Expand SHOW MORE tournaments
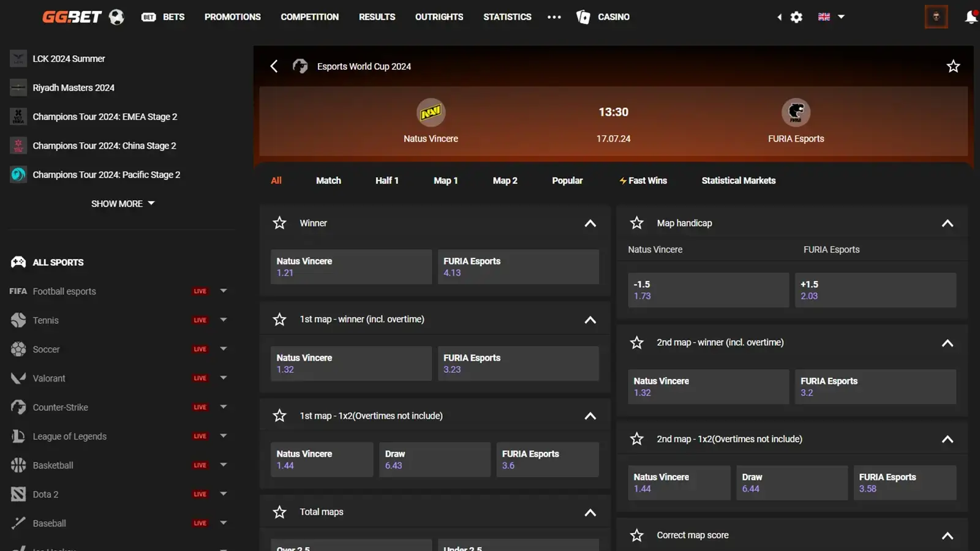Image resolution: width=980 pixels, height=551 pixels. 123,203
